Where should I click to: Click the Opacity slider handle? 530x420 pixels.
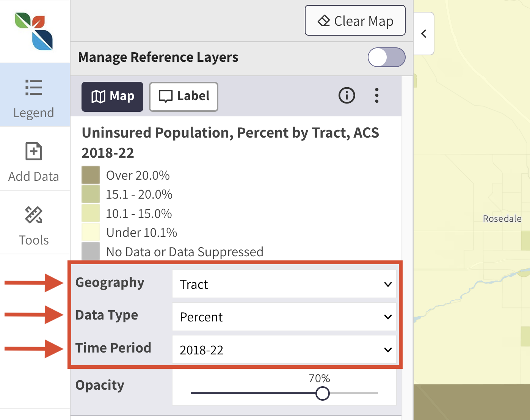pos(323,393)
